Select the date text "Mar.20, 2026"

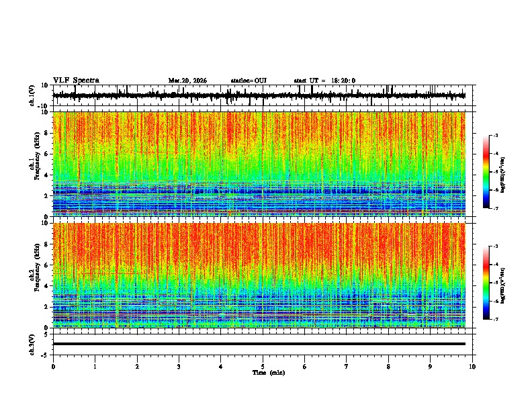[x=187, y=81]
